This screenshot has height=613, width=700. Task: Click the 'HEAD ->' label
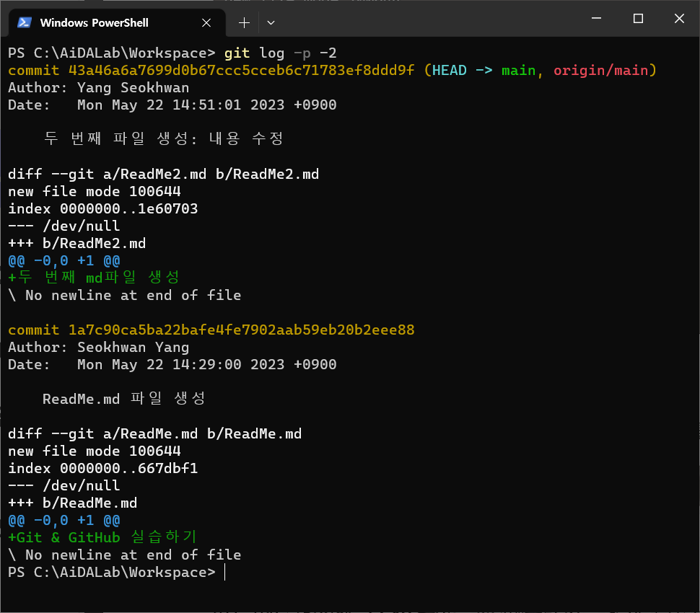[462, 71]
